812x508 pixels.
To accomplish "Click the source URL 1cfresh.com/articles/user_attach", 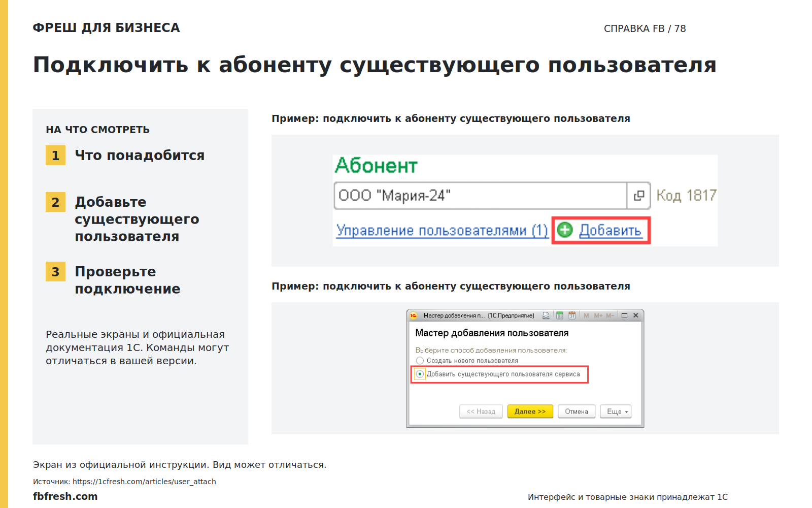I will [x=144, y=482].
